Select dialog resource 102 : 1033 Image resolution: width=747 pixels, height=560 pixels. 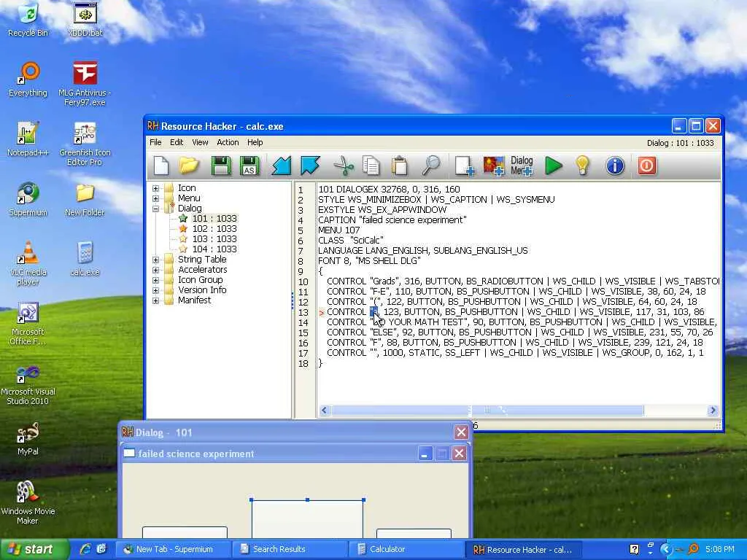tap(214, 228)
